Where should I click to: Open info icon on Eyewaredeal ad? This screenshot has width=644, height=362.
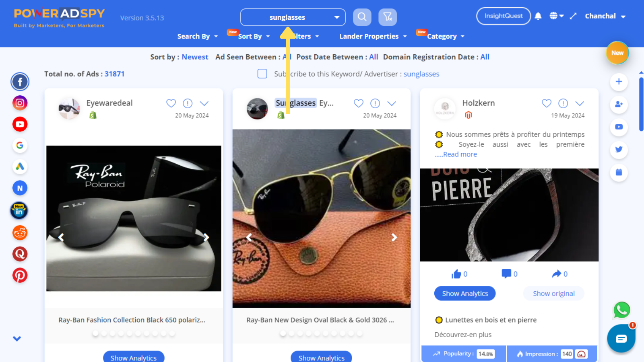tap(188, 103)
